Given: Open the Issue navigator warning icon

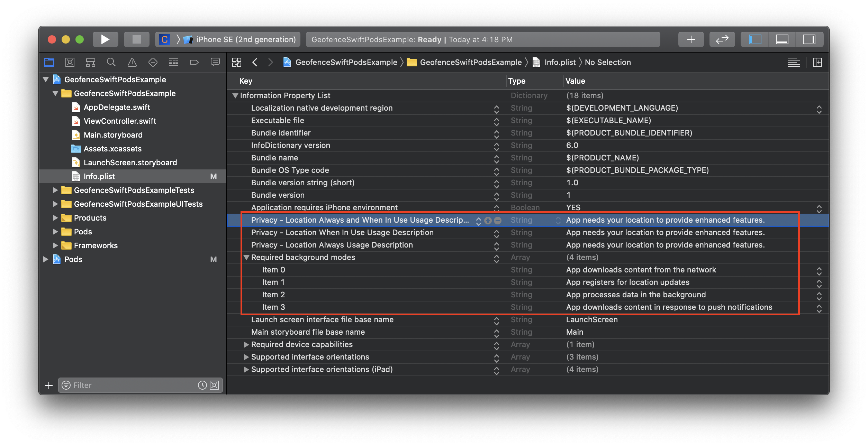Looking at the screenshot, I should click(132, 62).
